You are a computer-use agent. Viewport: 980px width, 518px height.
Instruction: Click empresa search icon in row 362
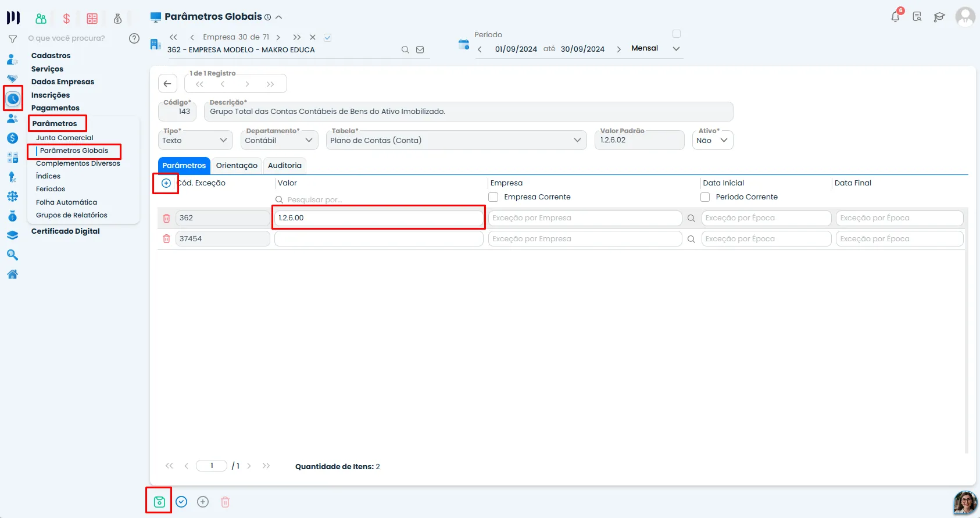(x=691, y=219)
